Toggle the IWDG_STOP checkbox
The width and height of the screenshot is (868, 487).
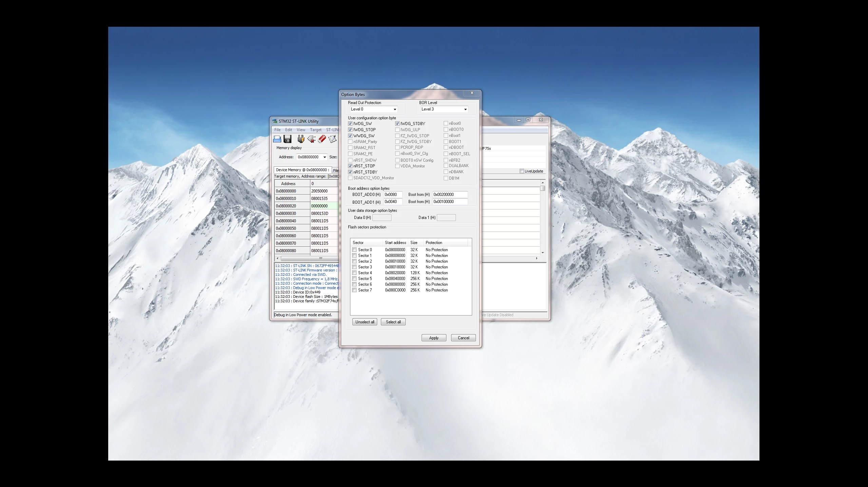[x=350, y=130]
